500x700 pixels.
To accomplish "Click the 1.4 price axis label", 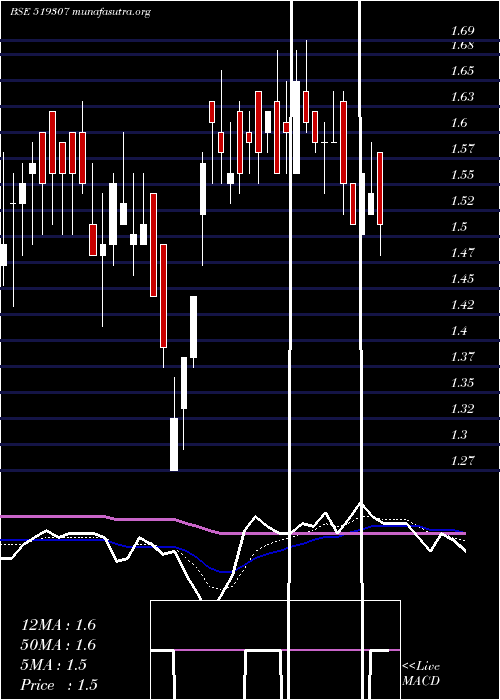I will [x=459, y=330].
